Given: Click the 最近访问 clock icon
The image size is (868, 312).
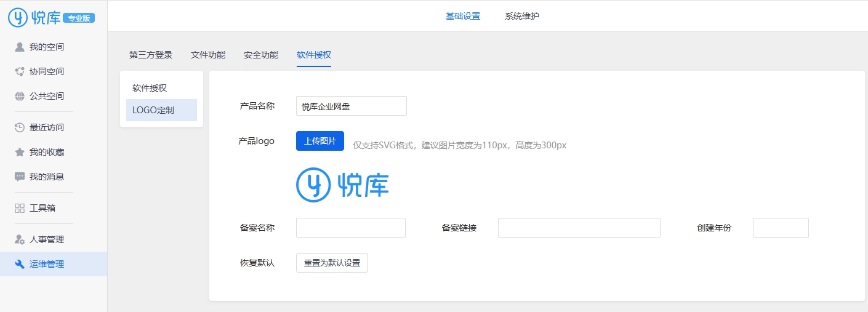Looking at the screenshot, I should [20, 127].
